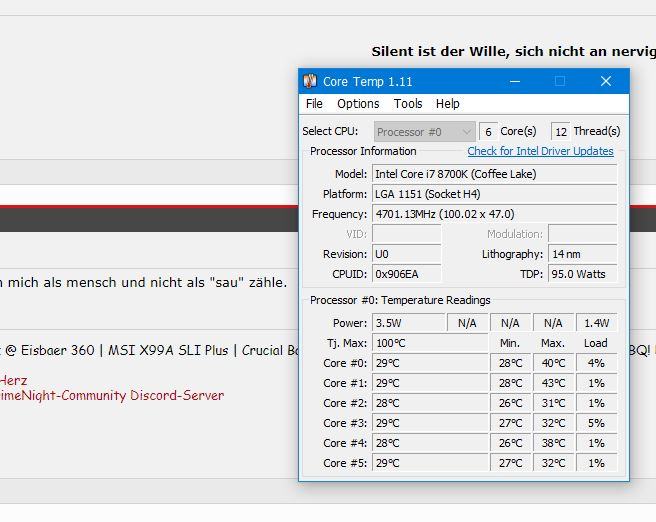Click Core #5 min temperature 27°C
656x522 pixels.
pos(510,463)
